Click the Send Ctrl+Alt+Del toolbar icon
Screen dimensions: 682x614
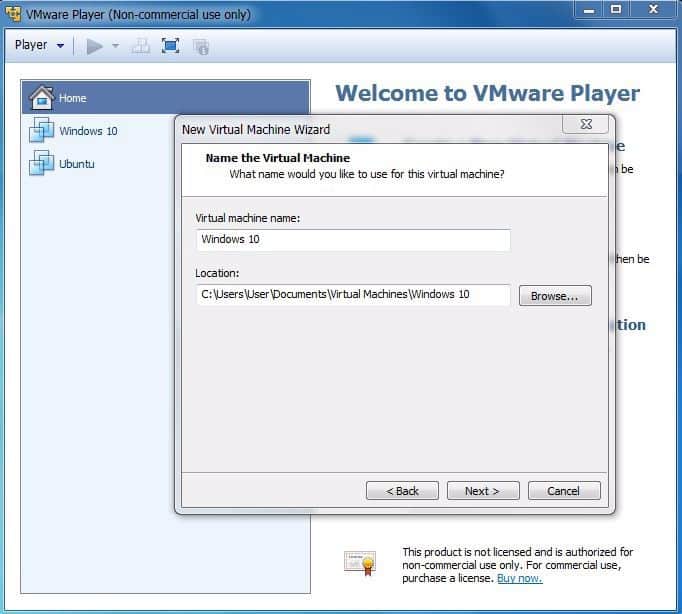tap(141, 46)
